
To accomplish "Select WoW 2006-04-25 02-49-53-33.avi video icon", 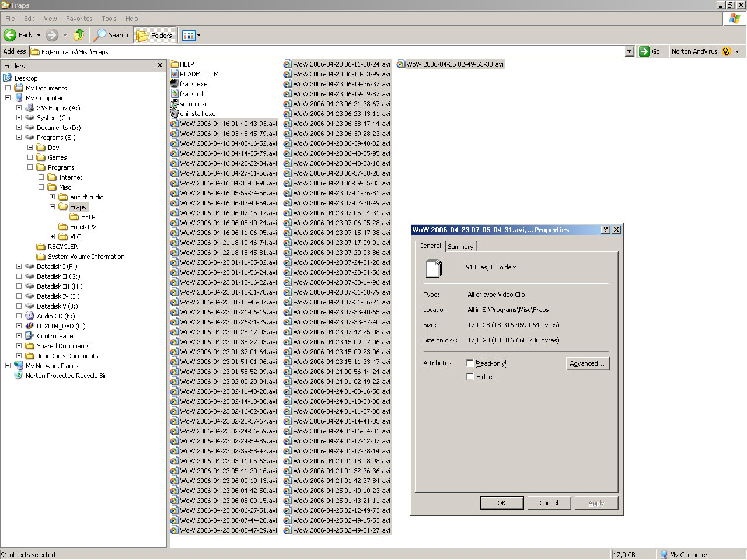I will [400, 64].
